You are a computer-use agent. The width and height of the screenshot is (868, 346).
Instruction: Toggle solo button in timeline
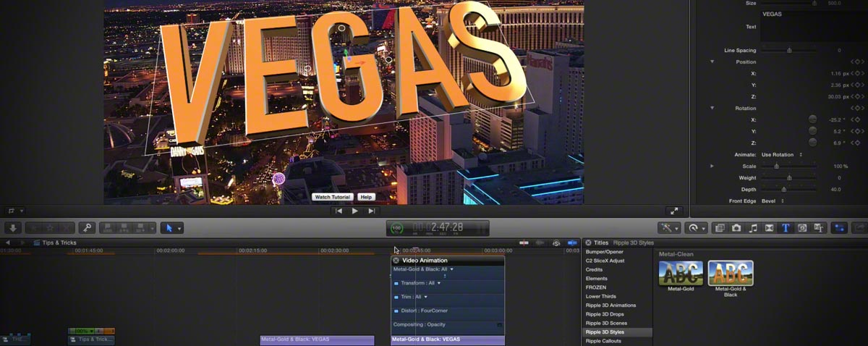(x=557, y=242)
